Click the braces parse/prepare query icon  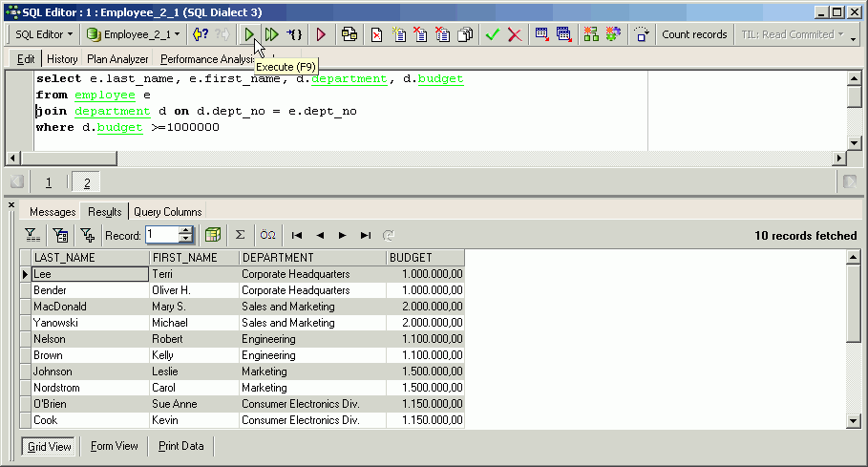tap(294, 34)
